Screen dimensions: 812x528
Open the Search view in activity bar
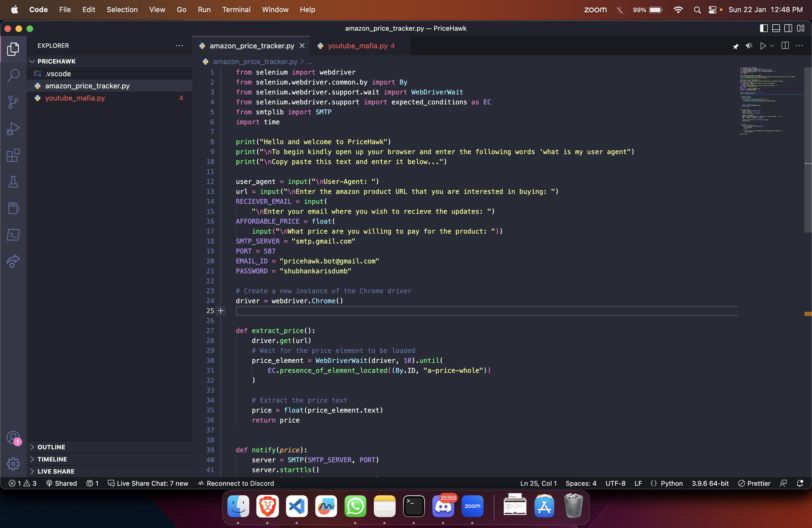[13, 75]
